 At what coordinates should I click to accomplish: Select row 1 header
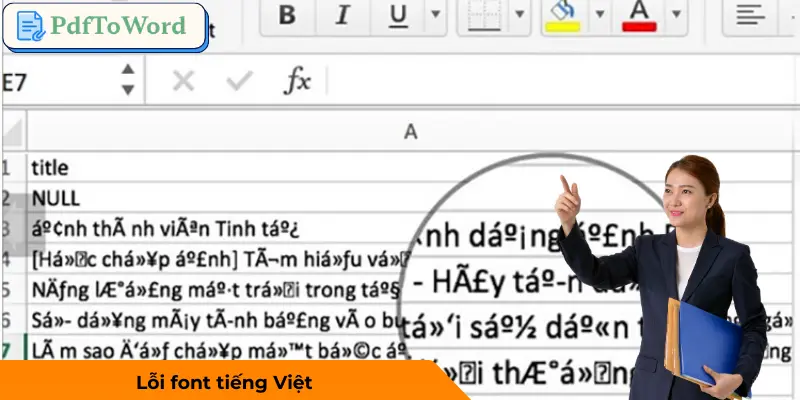coord(14,167)
